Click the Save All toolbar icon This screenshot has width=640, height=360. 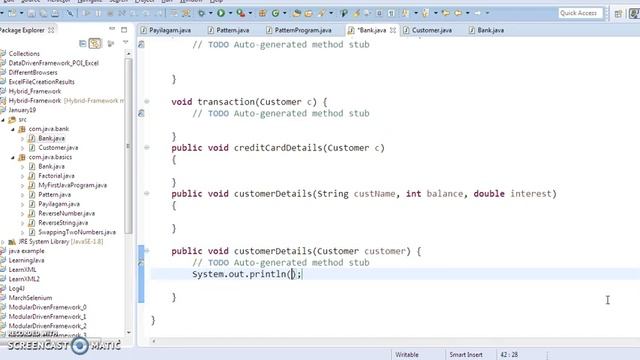pyautogui.click(x=43, y=13)
